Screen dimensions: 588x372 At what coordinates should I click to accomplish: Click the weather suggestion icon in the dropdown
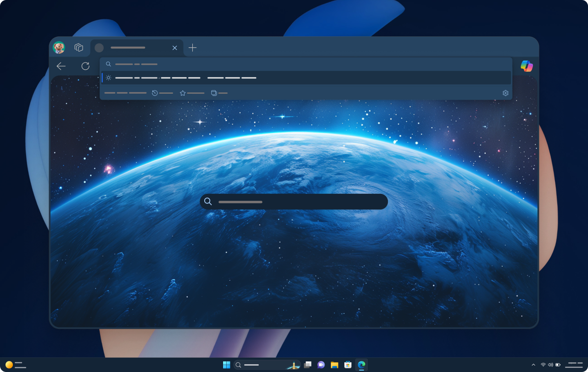point(108,78)
